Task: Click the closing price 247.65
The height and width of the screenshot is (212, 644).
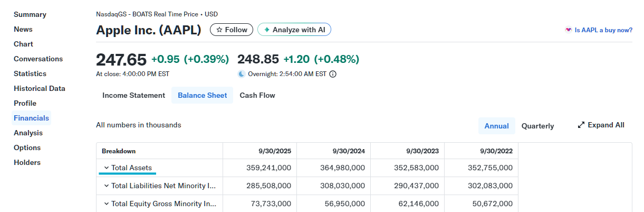Action: click(x=121, y=59)
